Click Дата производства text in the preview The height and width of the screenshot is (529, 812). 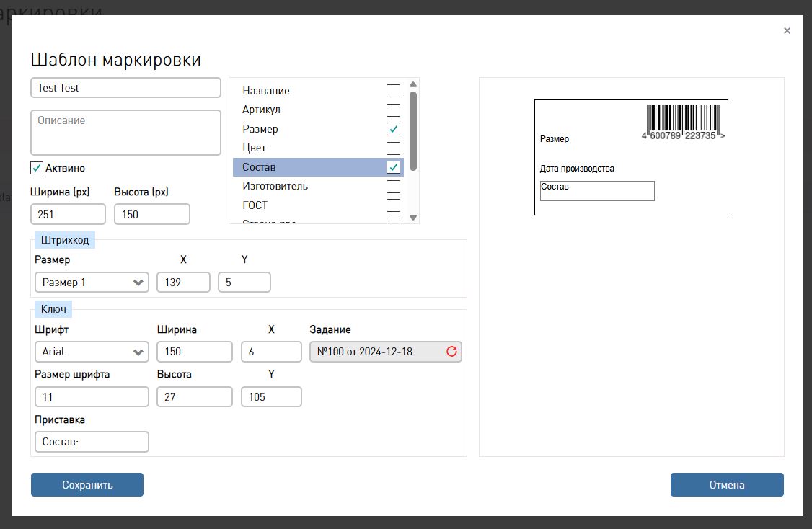click(x=577, y=168)
